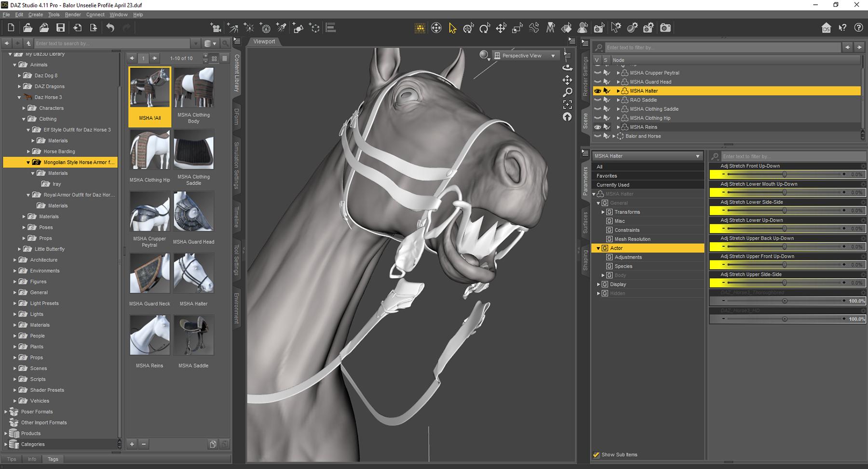Show the hidden MSHA Crupper Peytral node
This screenshot has height=469, width=868.
pos(597,73)
